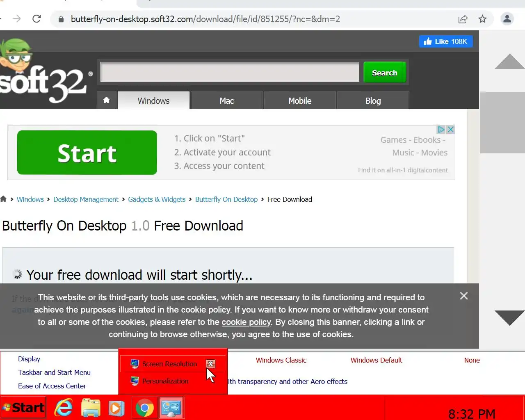Select the Windows tab

point(153,100)
